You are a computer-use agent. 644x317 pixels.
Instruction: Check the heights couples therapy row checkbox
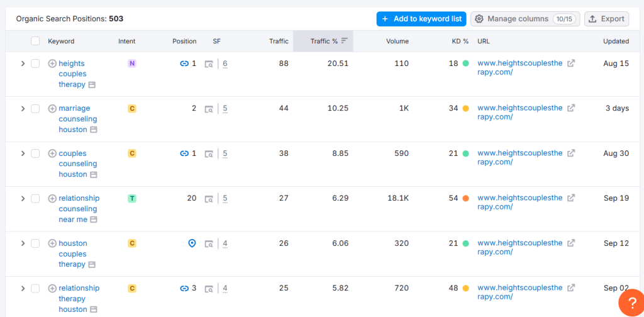pos(35,64)
